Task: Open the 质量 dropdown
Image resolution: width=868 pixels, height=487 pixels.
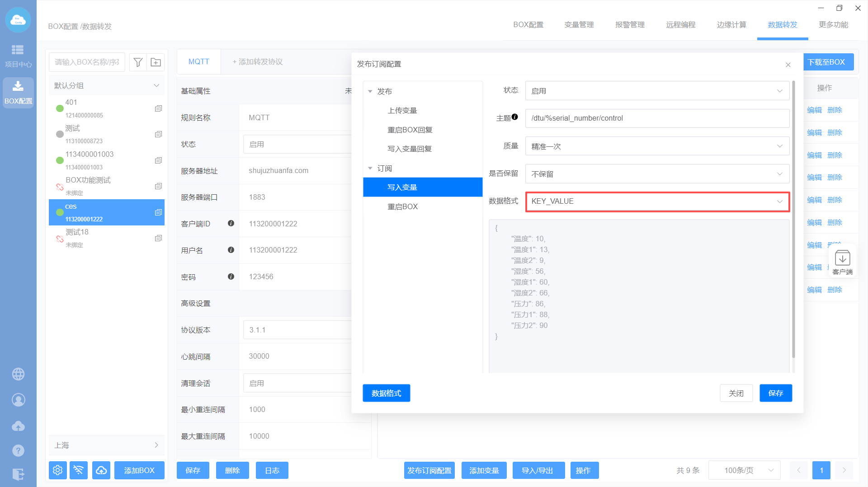Action: pos(657,146)
